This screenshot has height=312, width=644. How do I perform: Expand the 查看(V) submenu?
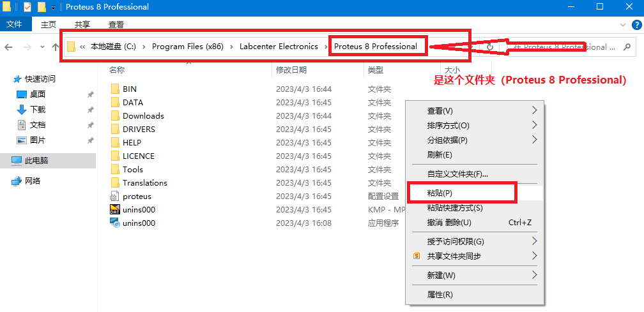(x=534, y=110)
